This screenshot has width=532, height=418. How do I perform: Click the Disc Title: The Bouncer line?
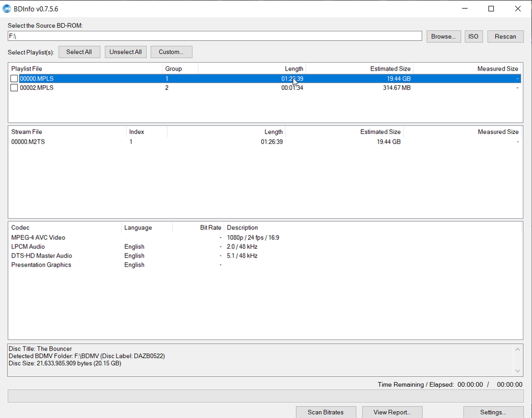40,349
